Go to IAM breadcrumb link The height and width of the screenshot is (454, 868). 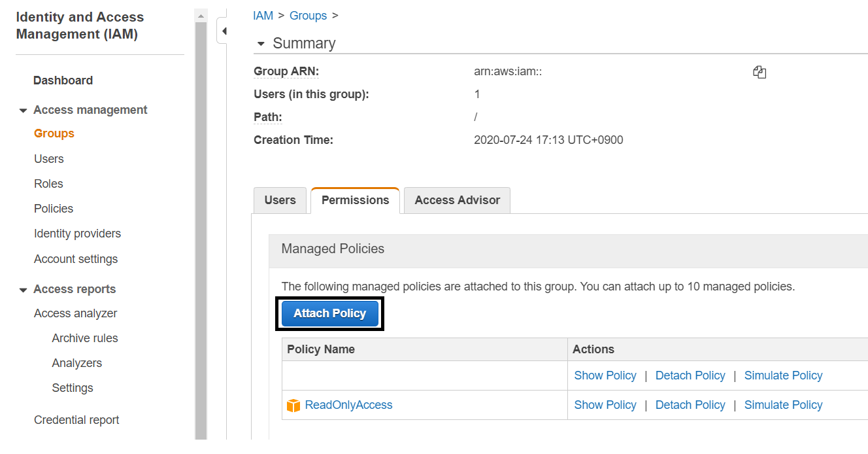click(263, 16)
